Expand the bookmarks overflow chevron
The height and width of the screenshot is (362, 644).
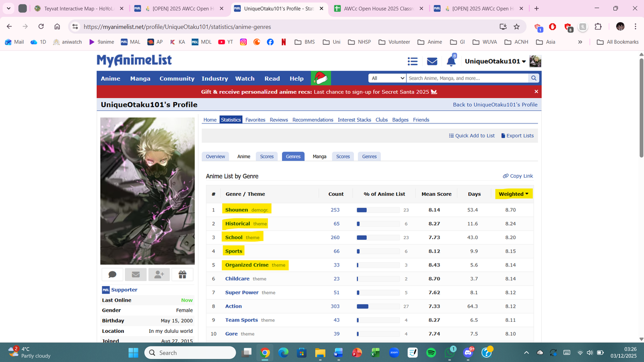[580, 42]
